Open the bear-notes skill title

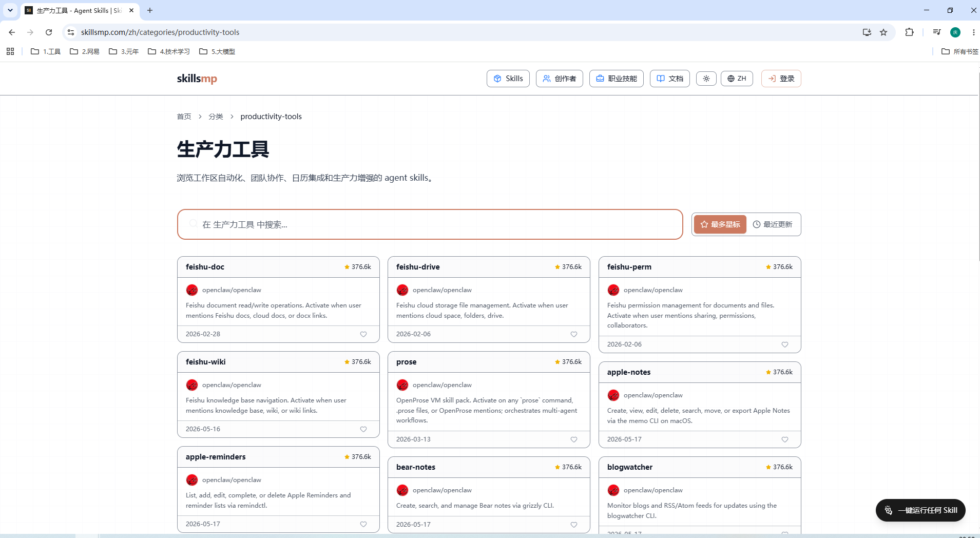(x=416, y=467)
